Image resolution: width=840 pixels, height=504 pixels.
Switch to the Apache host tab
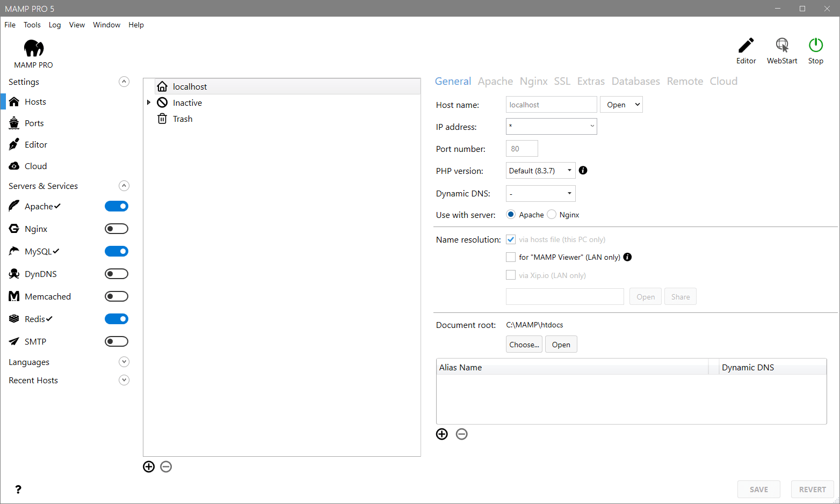click(495, 82)
